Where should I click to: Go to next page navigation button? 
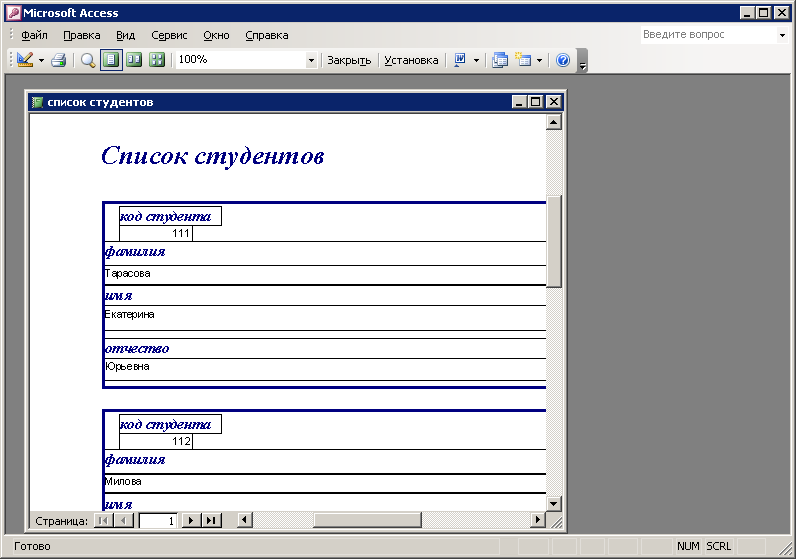191,520
